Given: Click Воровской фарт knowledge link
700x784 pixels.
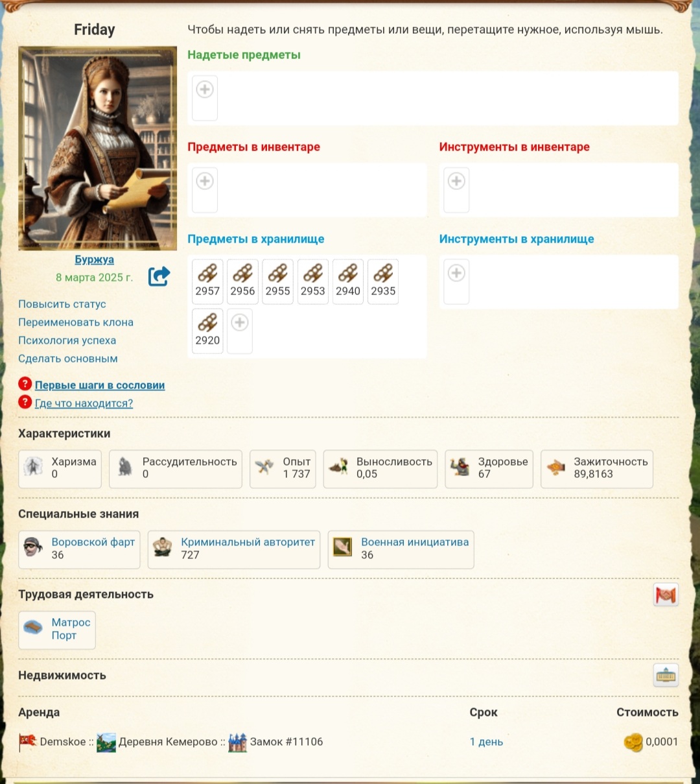Looking at the screenshot, I should (93, 542).
